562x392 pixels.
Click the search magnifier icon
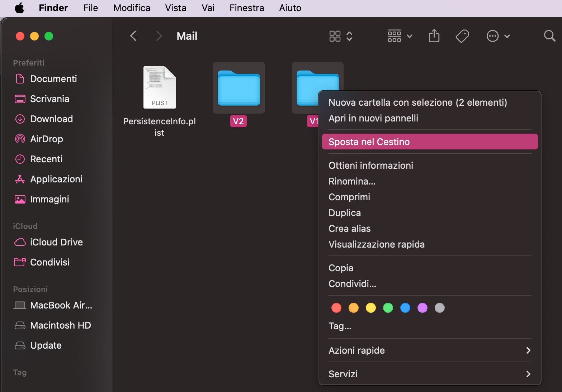click(549, 36)
